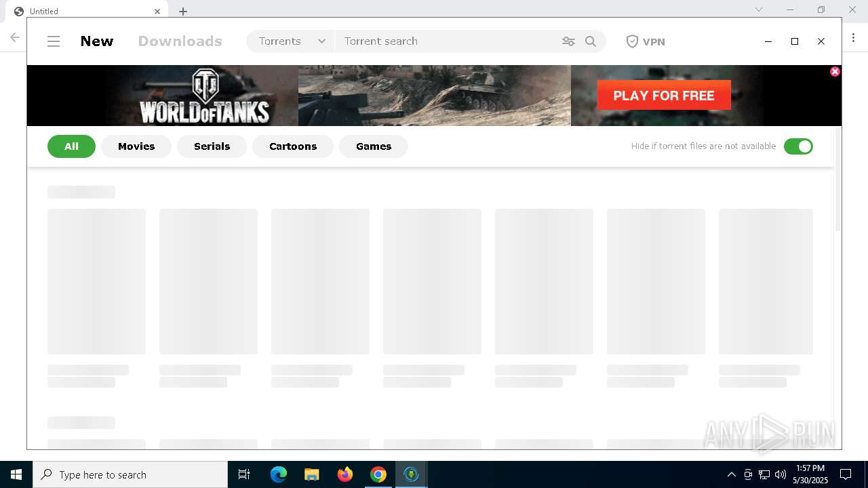This screenshot has width=868, height=488.
Task: Click PLAY FOR FREE ad button
Action: (x=664, y=96)
